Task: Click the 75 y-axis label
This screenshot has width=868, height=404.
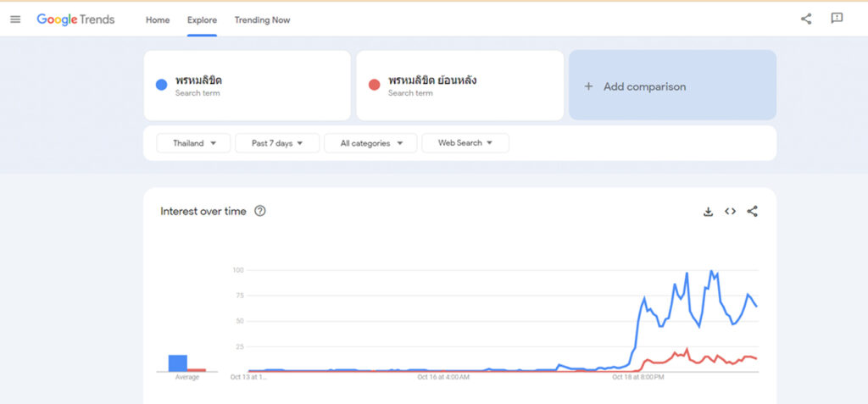Action: [x=240, y=296]
